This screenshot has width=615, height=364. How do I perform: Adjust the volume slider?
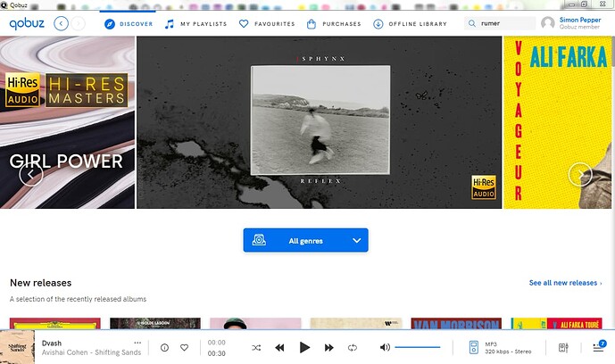418,347
